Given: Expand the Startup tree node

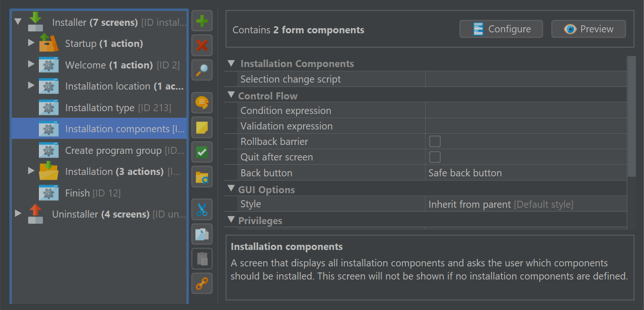Looking at the screenshot, I should (x=31, y=43).
